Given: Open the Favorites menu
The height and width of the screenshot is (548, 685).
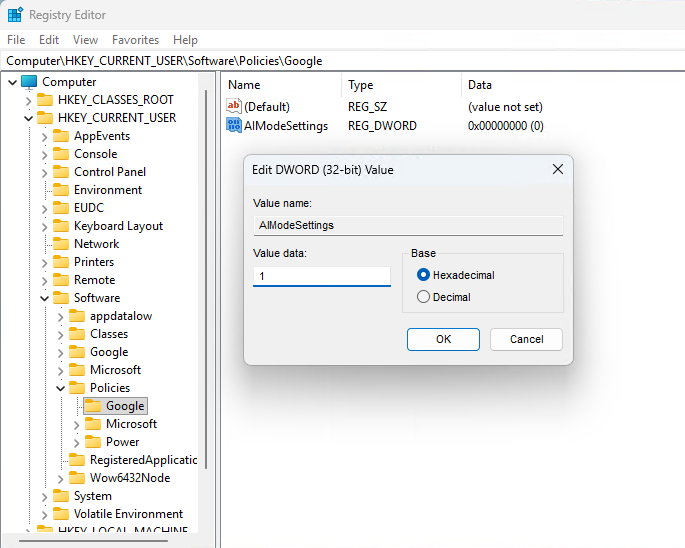Looking at the screenshot, I should [135, 40].
